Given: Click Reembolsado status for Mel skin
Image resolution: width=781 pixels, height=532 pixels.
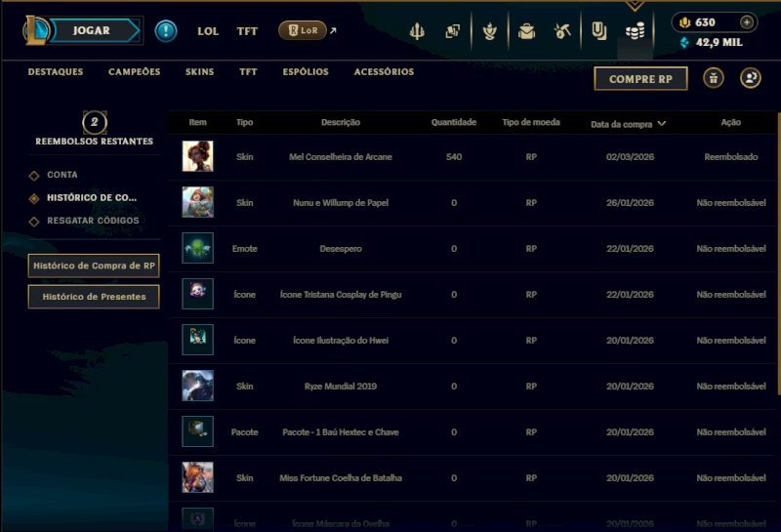Looking at the screenshot, I should 730,157.
